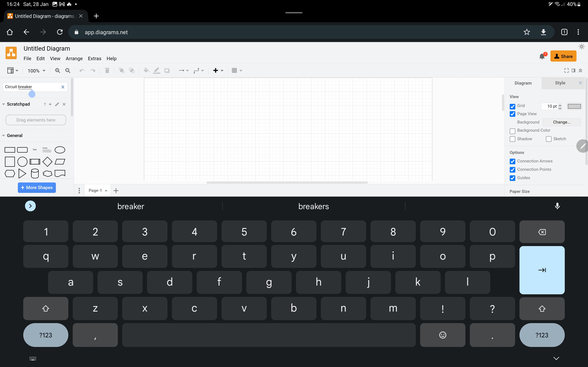Open the Extras menu
The image size is (588, 367).
[x=94, y=58]
